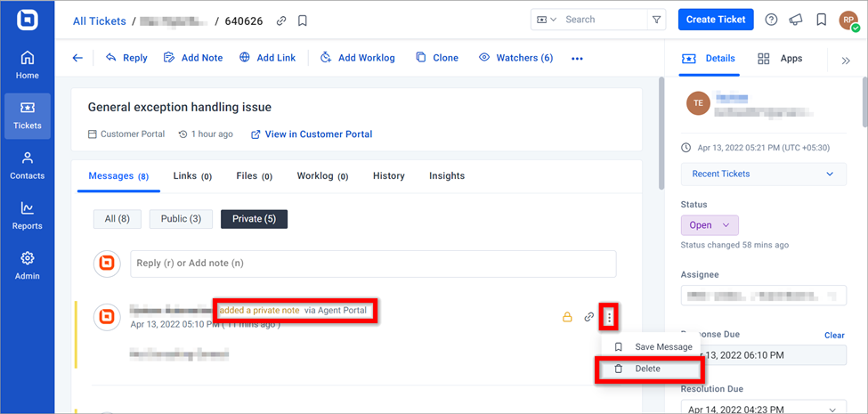The image size is (868, 414).
Task: Open Contacts in sidebar
Action: tap(27, 166)
